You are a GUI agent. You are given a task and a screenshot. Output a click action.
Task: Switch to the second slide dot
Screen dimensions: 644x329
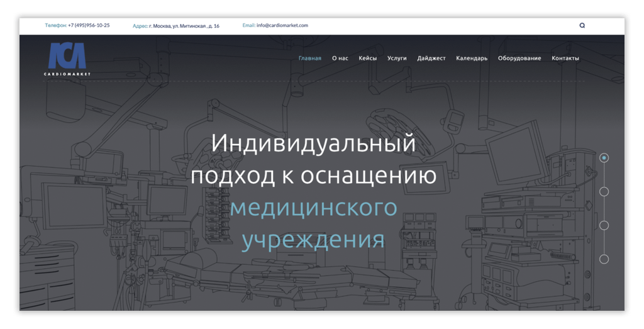click(x=604, y=191)
